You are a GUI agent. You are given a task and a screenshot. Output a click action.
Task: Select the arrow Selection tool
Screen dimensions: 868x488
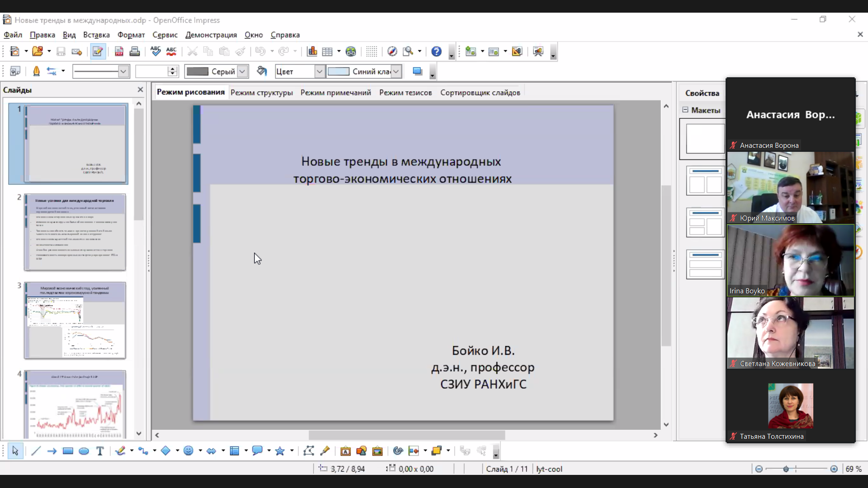click(15, 451)
